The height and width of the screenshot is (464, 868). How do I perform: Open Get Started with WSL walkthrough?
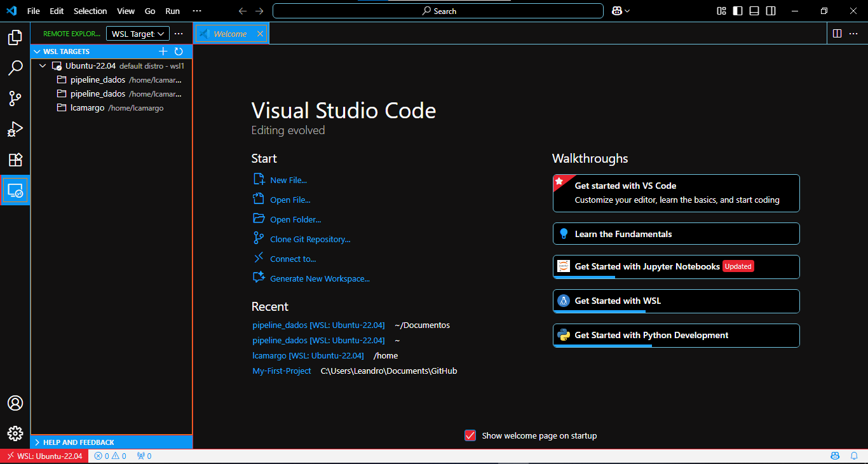(x=676, y=301)
